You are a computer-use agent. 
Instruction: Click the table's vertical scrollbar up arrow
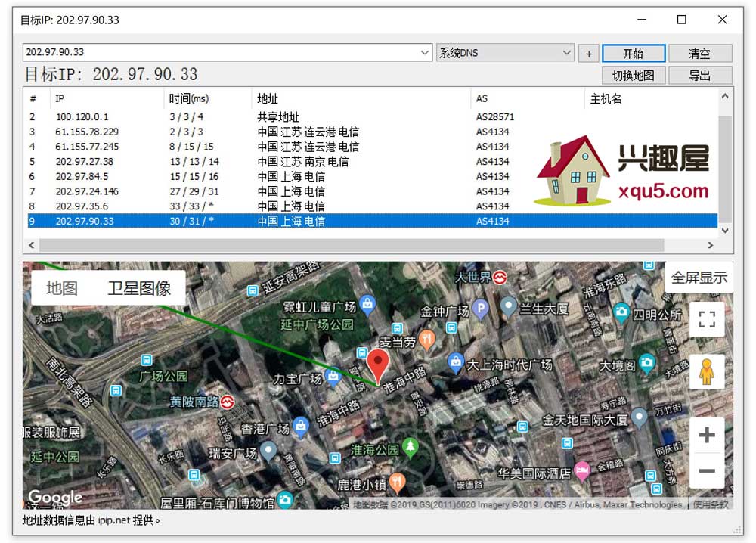[725, 97]
